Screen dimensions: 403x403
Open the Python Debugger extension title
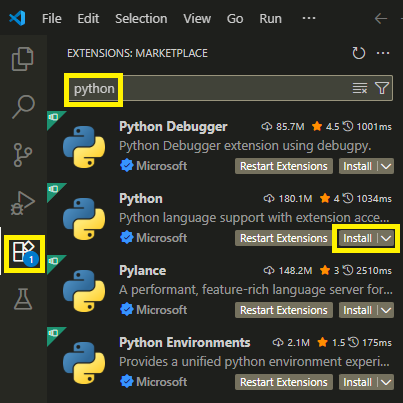click(173, 127)
